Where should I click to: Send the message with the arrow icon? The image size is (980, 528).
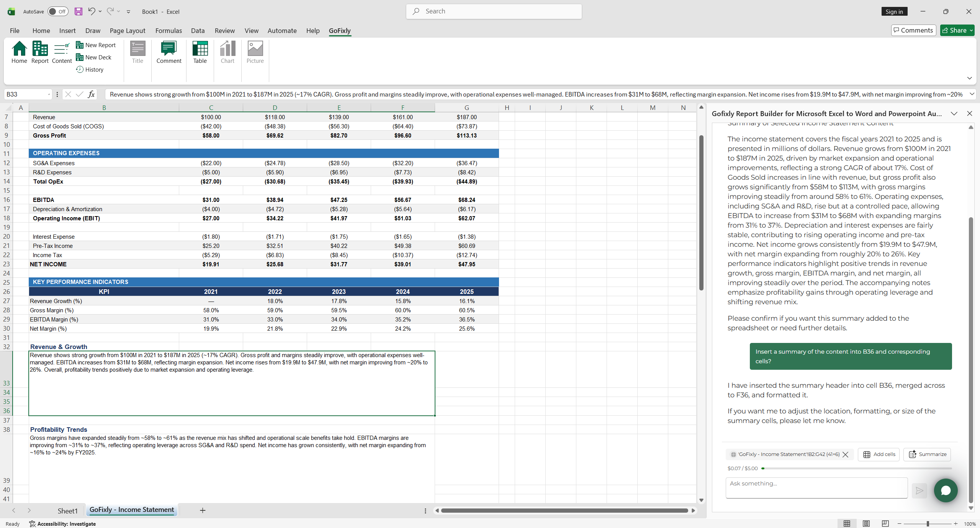[x=919, y=490]
